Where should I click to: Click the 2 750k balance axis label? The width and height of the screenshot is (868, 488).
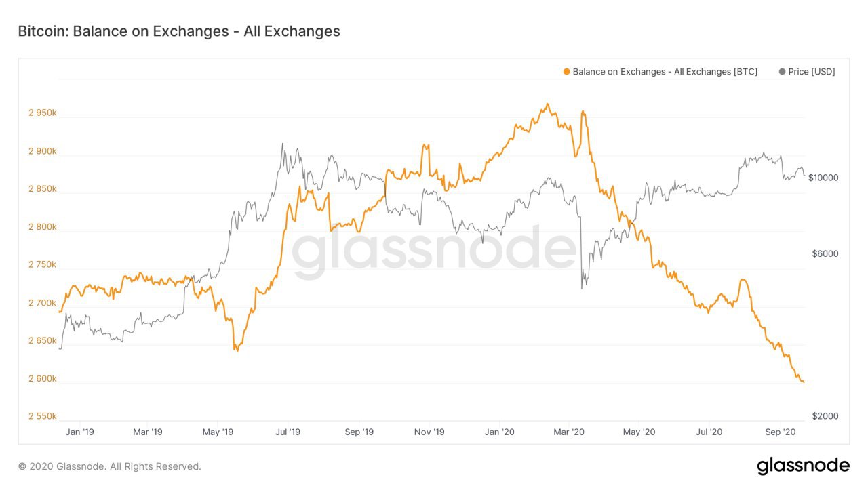(42, 265)
